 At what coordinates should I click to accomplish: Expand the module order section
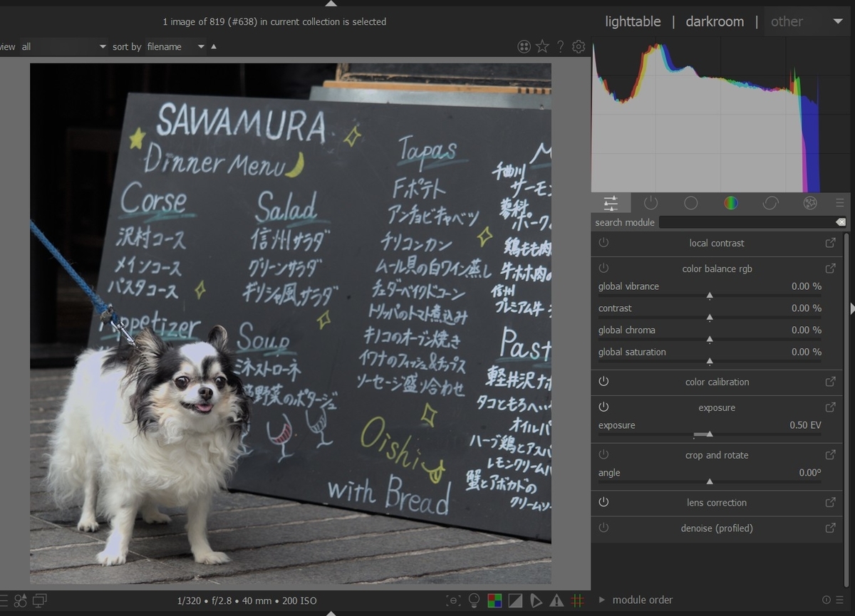coord(602,600)
